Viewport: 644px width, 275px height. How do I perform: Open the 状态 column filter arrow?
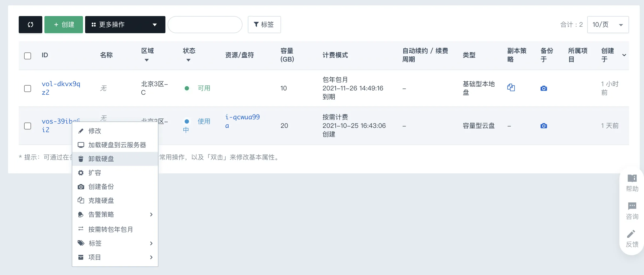188,60
